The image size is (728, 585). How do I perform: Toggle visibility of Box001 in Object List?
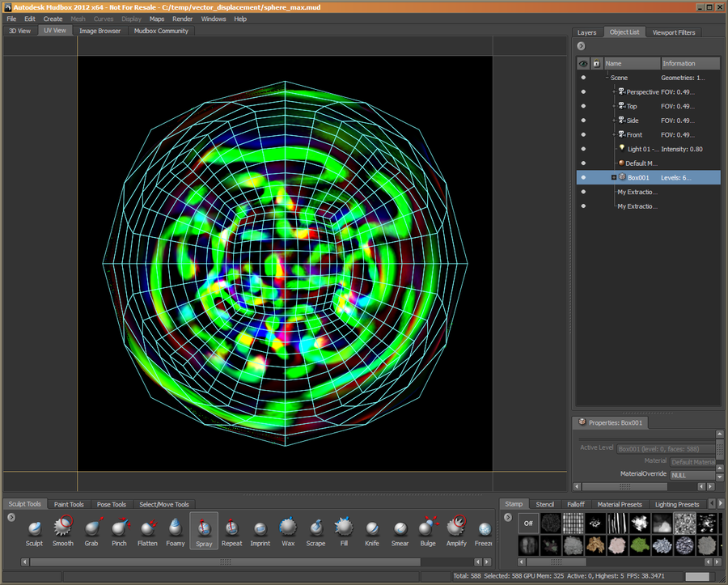click(x=582, y=176)
